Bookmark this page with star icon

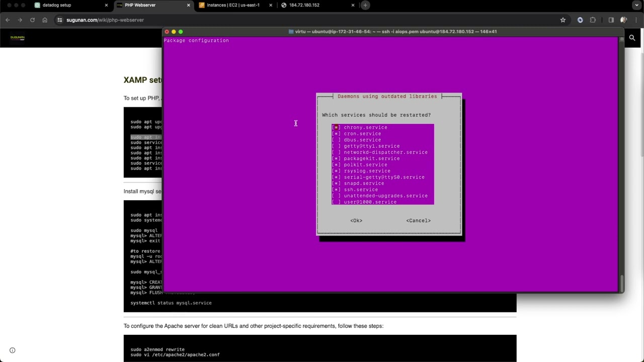[x=563, y=20]
